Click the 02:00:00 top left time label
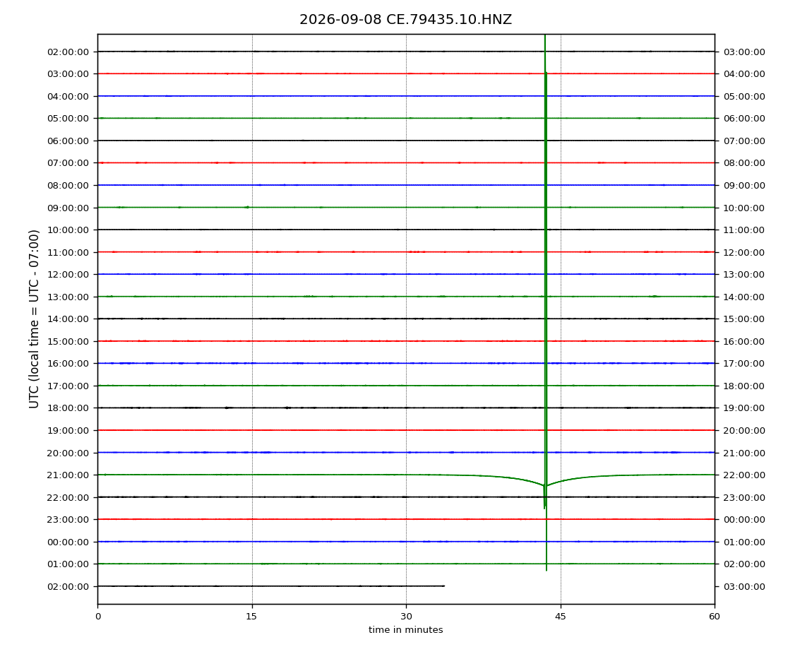 coord(68,52)
